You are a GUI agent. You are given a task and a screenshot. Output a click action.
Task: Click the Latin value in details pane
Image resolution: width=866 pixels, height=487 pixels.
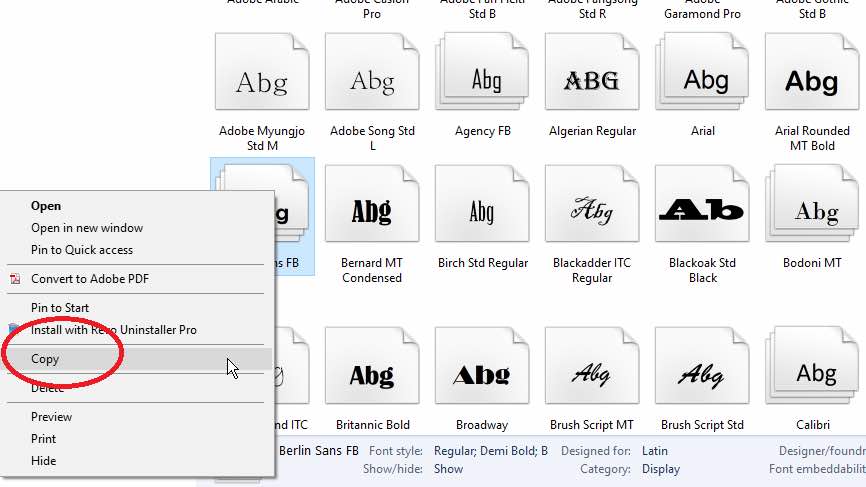pos(654,451)
